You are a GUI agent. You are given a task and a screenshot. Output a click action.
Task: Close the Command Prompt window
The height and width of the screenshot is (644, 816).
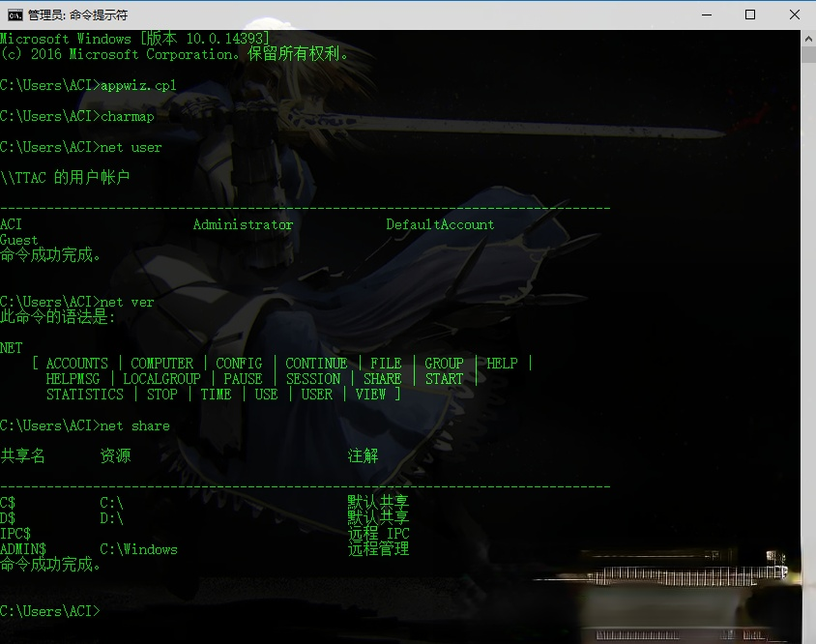click(x=794, y=15)
